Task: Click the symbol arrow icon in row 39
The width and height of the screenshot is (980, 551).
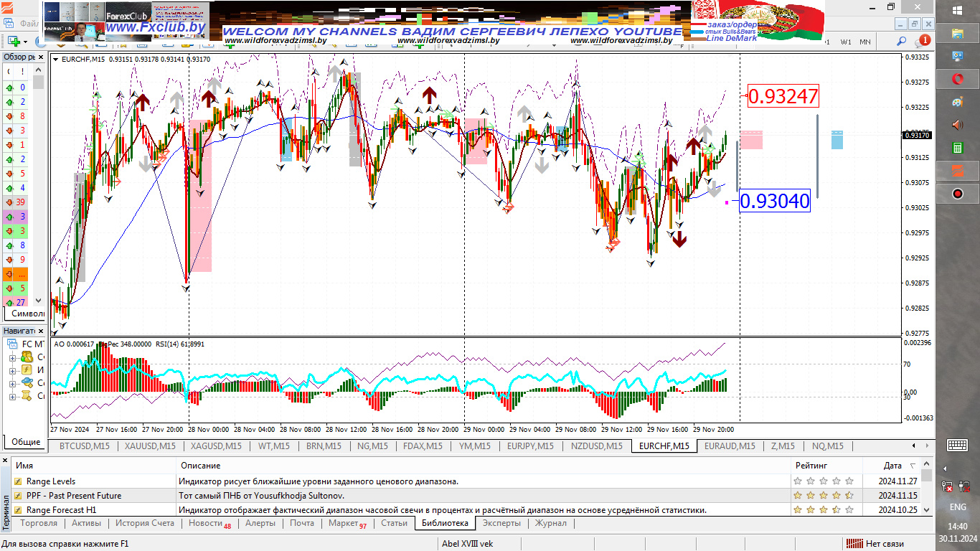Action: [9, 202]
